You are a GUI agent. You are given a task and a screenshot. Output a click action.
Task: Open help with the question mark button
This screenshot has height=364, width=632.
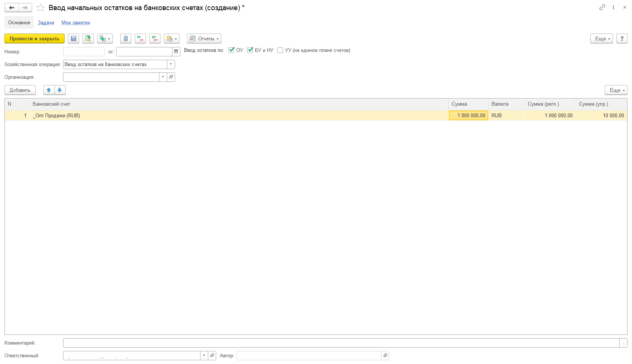[x=622, y=38]
